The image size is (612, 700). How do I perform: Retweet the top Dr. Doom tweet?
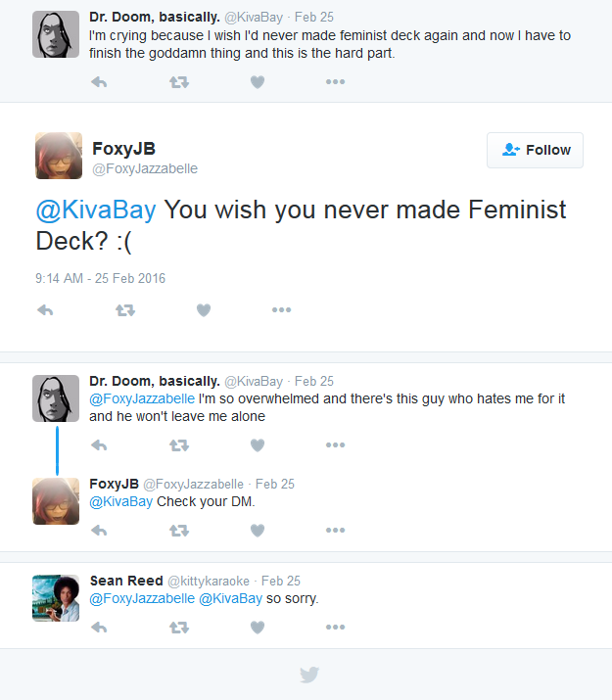click(178, 82)
